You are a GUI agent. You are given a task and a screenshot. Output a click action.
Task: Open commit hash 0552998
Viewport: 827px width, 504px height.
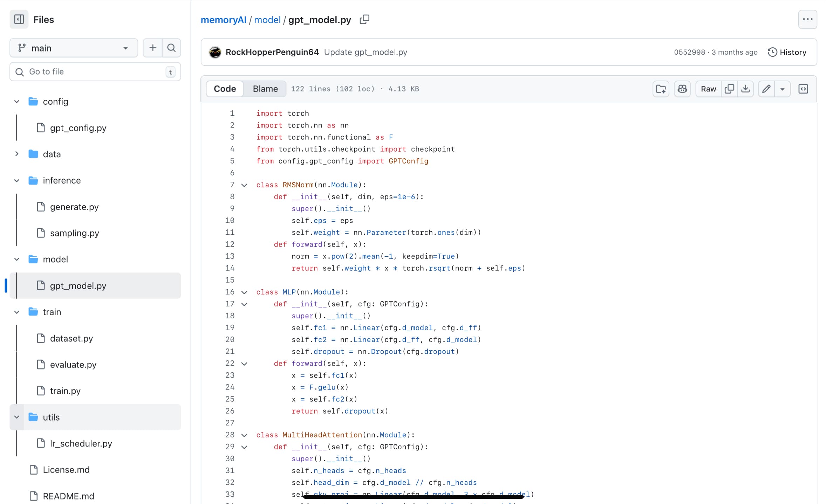689,52
